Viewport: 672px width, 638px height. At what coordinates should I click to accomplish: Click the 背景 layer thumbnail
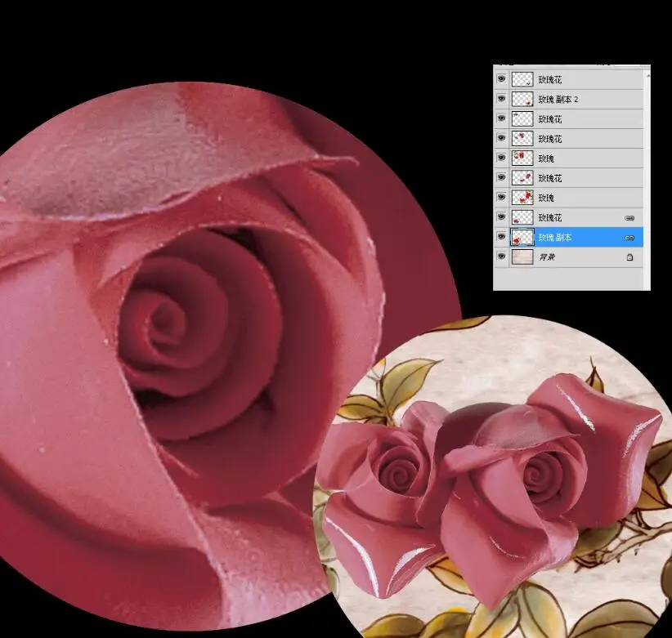click(522, 257)
